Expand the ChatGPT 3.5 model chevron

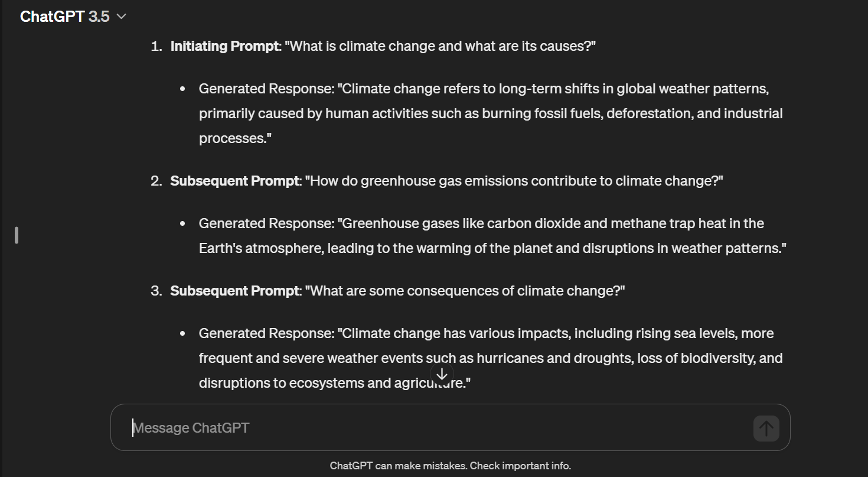pos(122,17)
